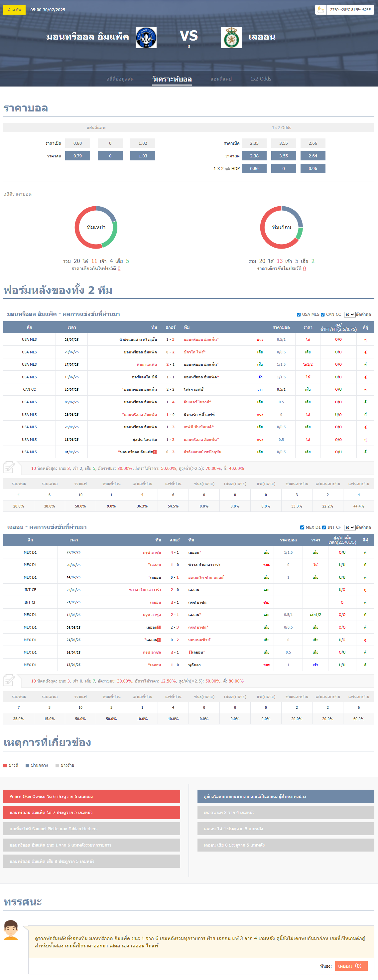Toggle the MEX D1 checkbox

(302, 527)
